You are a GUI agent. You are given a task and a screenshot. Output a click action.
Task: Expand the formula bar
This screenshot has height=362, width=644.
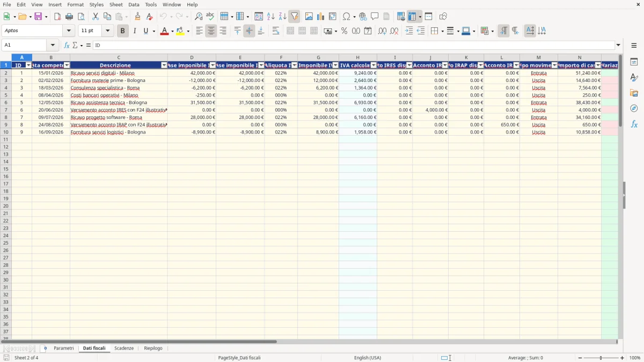click(618, 45)
